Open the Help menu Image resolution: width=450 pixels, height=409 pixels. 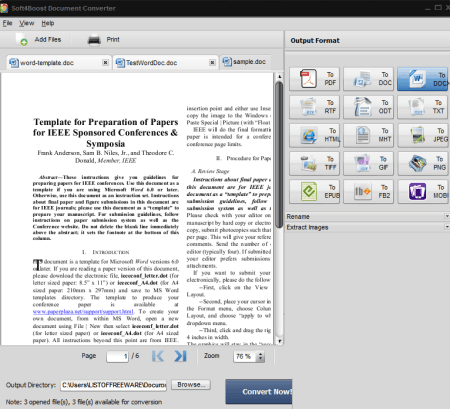point(48,23)
